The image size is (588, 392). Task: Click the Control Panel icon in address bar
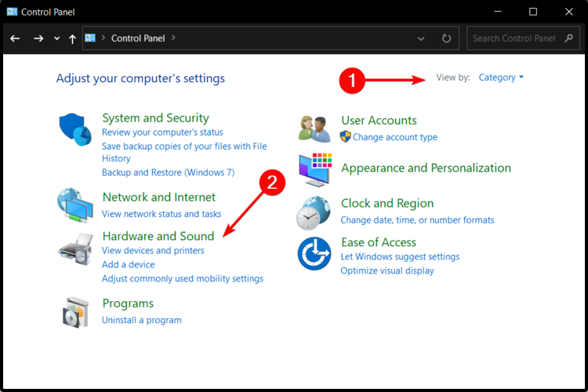pyautogui.click(x=90, y=38)
